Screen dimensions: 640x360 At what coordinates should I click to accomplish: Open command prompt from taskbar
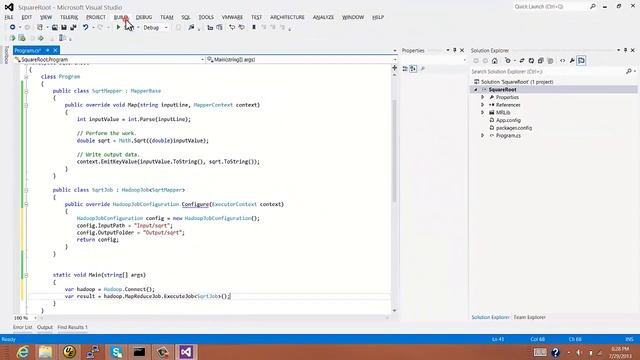[139, 352]
